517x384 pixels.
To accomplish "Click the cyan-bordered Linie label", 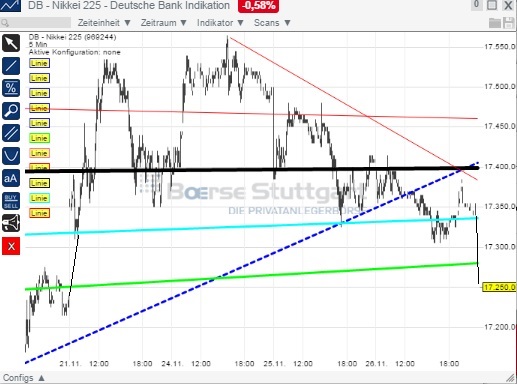I will pos(39,198).
